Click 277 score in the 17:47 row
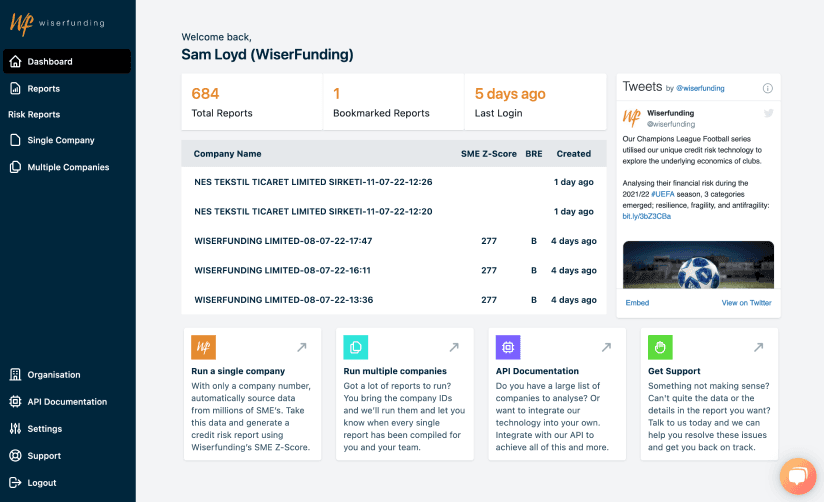824x502 pixels. pos(489,241)
